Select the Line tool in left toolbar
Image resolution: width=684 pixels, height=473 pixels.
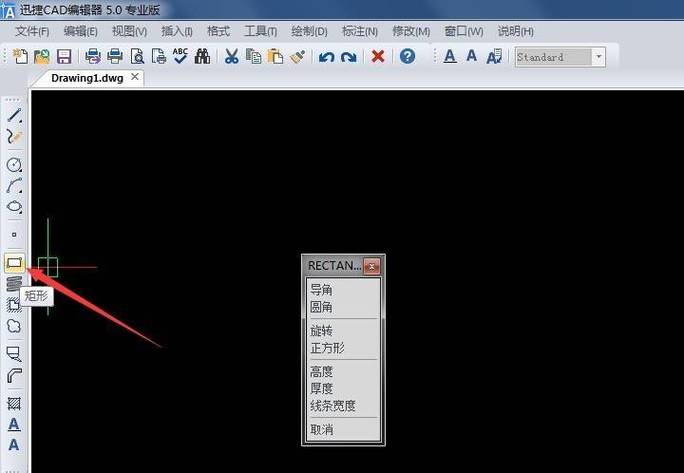tap(14, 115)
